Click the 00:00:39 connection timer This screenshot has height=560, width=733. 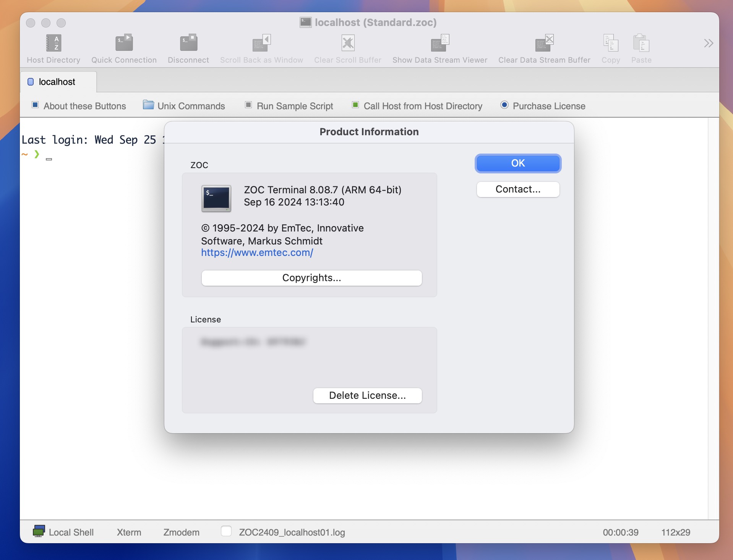(620, 532)
